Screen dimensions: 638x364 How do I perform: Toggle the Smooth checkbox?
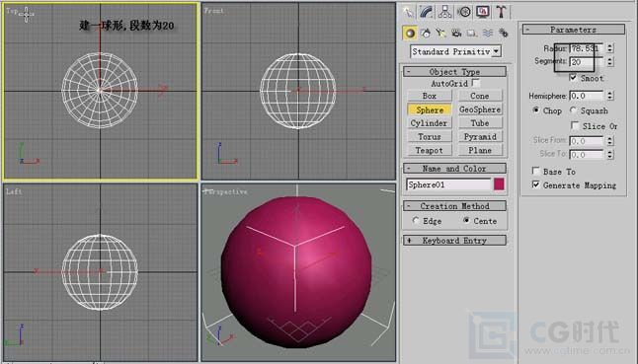coord(573,78)
